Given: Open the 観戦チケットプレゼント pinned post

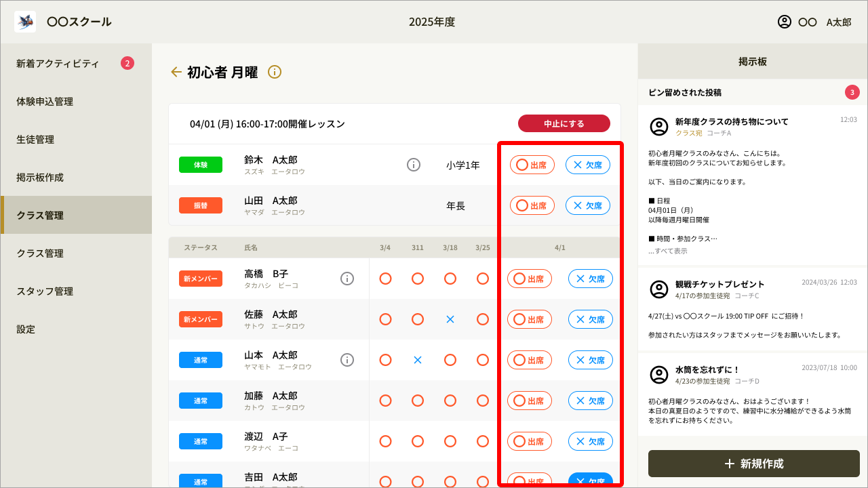Looking at the screenshot, I should tap(719, 284).
